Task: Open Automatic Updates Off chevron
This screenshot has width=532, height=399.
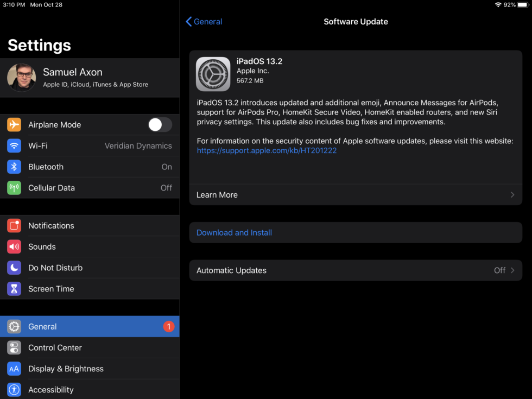Action: 512,270
